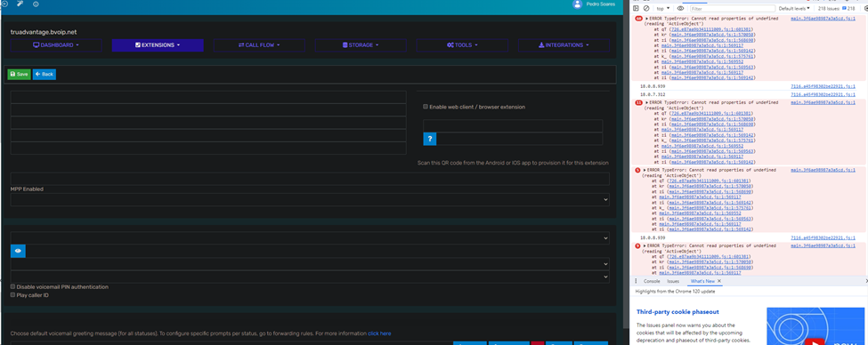868x345 pixels.
Task: Enable web client / browser extension checkbox
Action: [426, 107]
